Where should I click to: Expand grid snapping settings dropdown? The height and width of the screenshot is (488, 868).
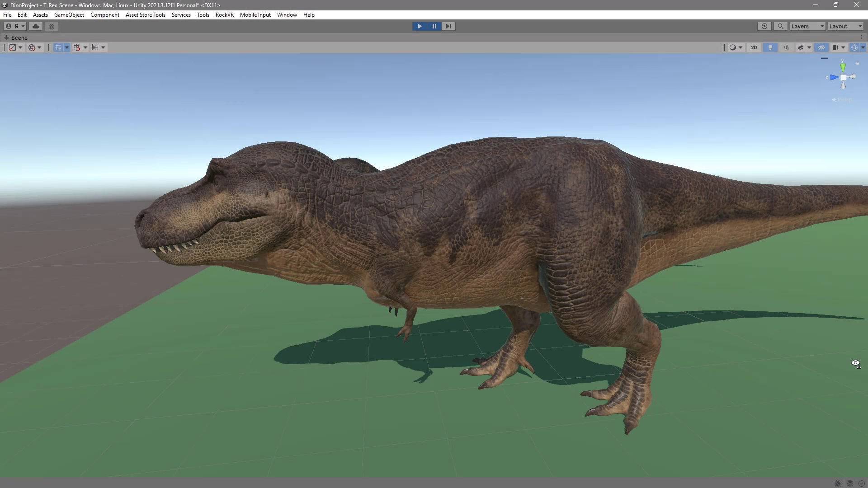pyautogui.click(x=85, y=47)
